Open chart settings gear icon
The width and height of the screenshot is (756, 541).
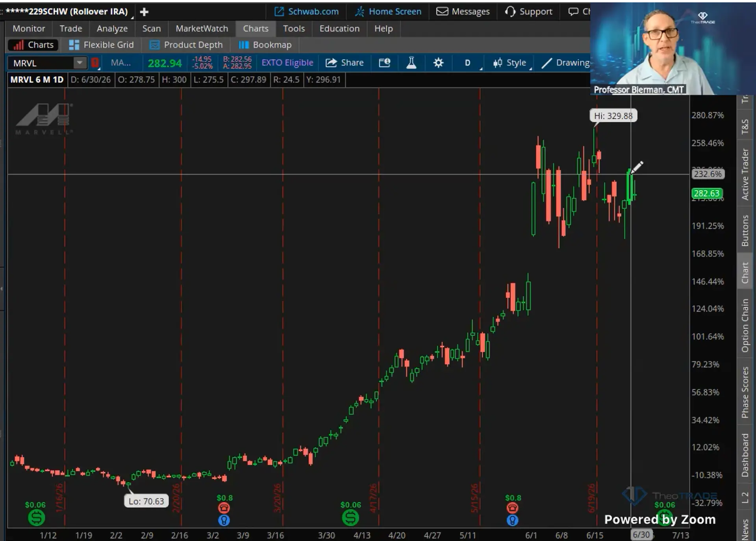coord(438,63)
